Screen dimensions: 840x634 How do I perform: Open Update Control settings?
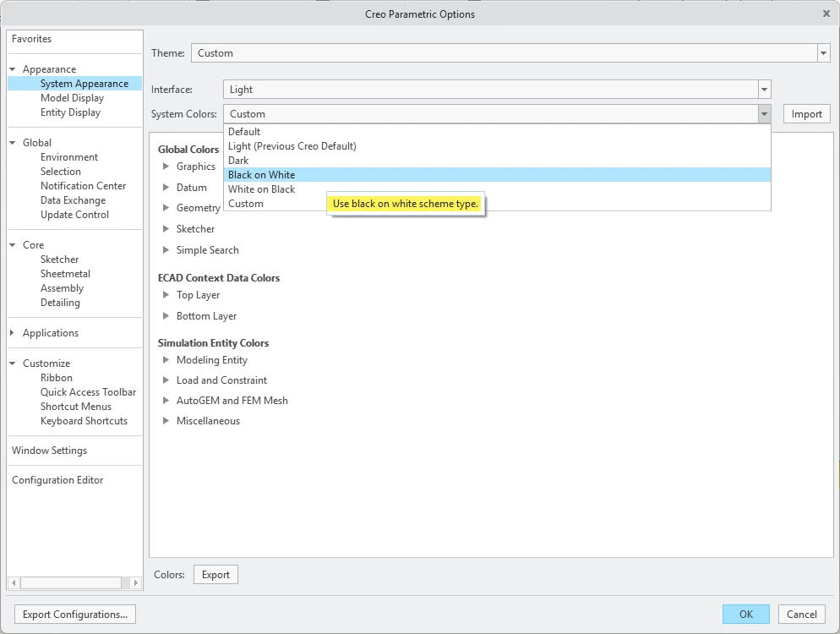tap(74, 215)
